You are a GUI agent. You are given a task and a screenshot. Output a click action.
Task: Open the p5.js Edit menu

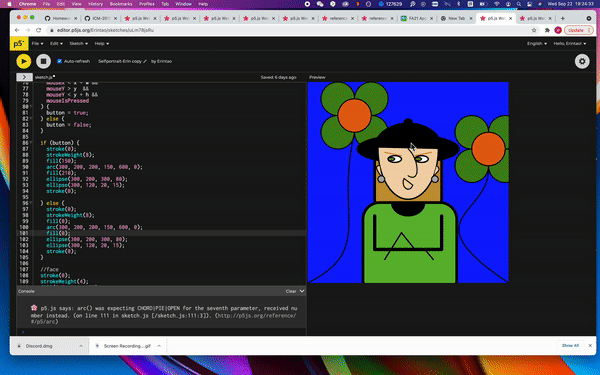(56, 44)
